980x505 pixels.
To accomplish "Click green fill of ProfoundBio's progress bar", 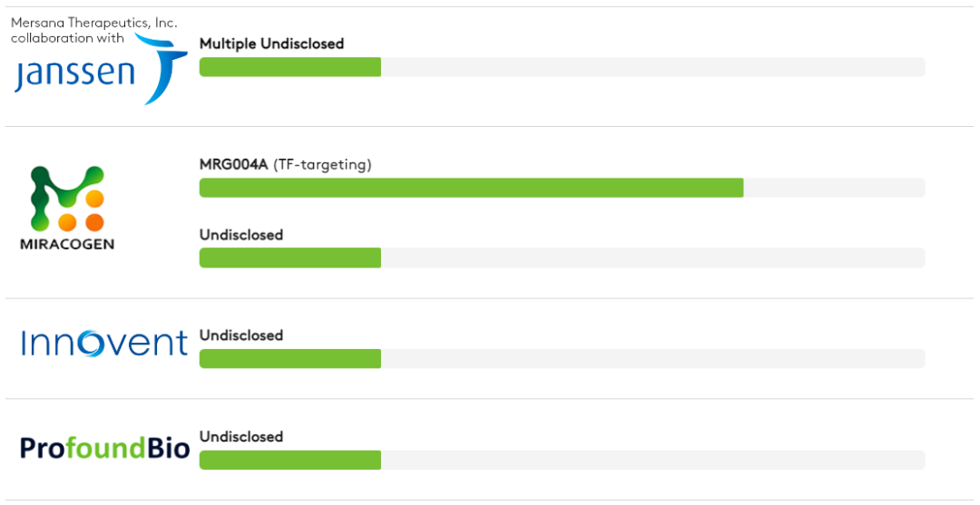I will [289, 460].
